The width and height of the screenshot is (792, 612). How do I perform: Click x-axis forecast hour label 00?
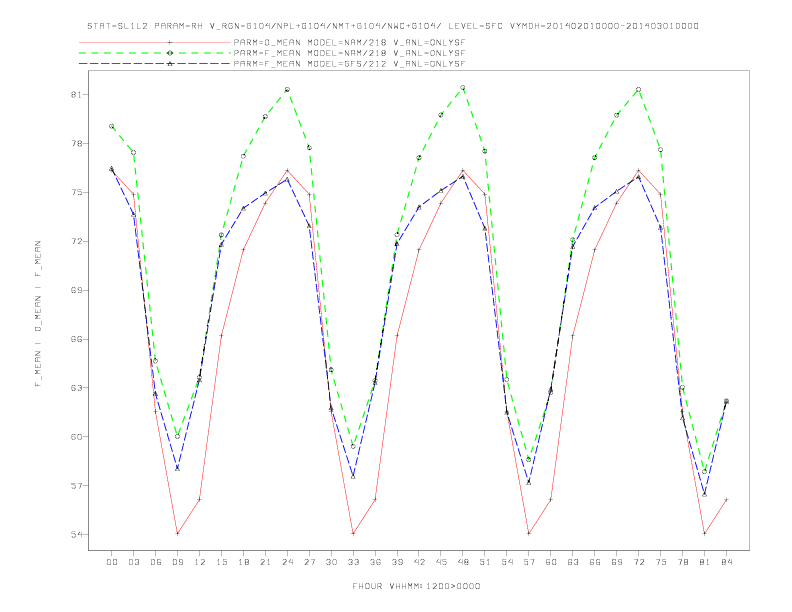(x=112, y=562)
